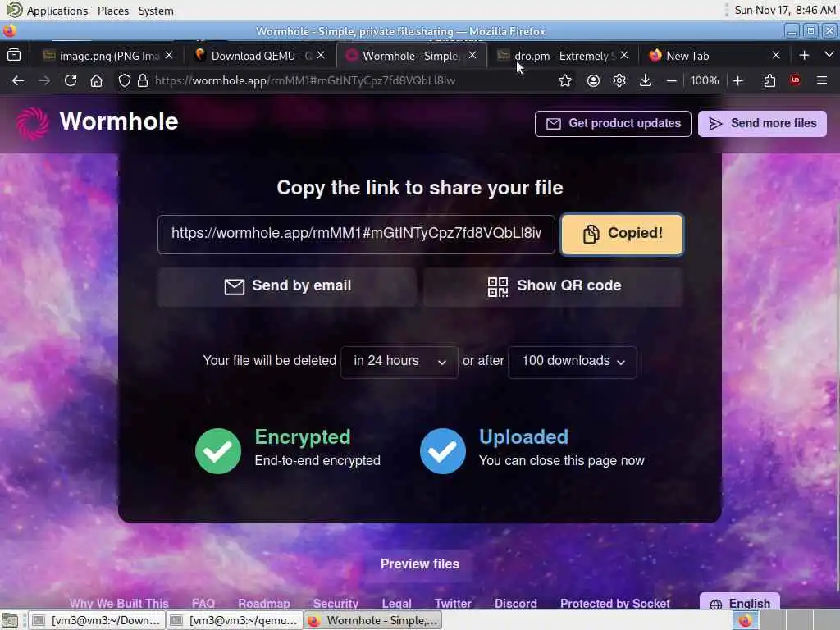Viewport: 840px width, 630px height.
Task: Open the downloads panel
Action: (x=646, y=81)
